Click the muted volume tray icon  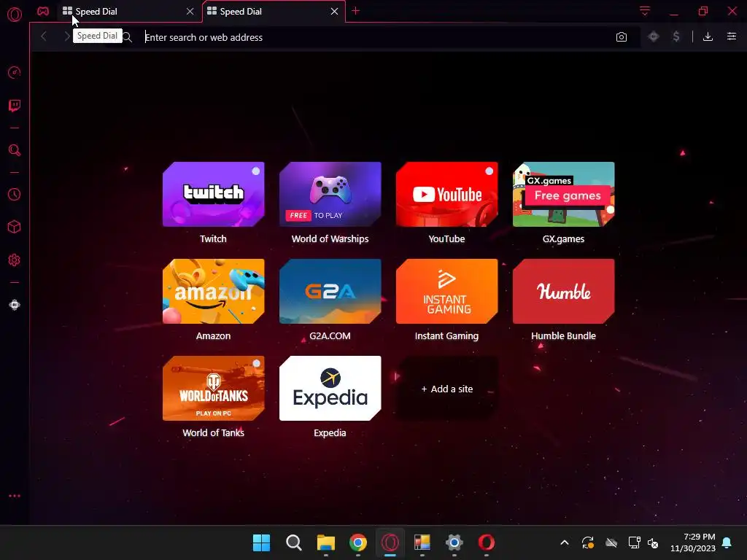point(653,542)
